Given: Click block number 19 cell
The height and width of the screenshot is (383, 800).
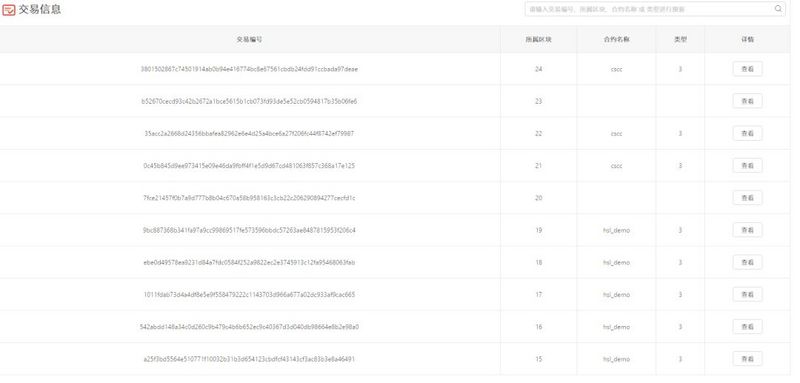Looking at the screenshot, I should 538,230.
